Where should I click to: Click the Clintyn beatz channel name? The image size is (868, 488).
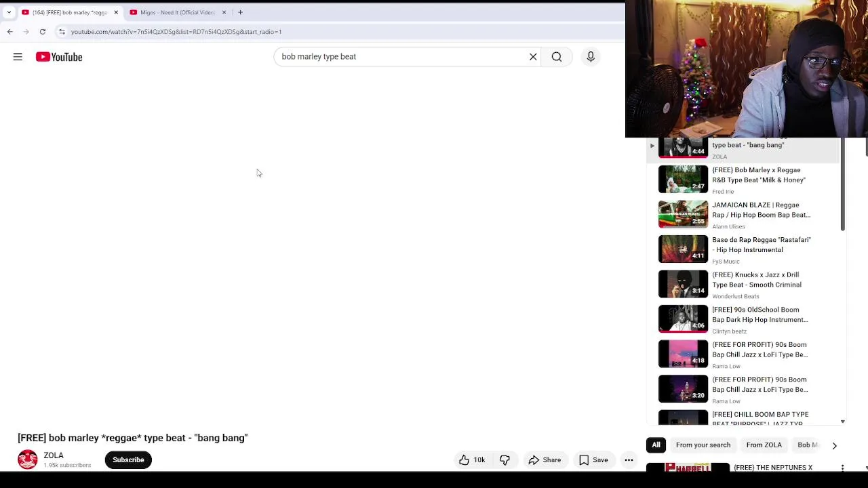click(x=729, y=331)
